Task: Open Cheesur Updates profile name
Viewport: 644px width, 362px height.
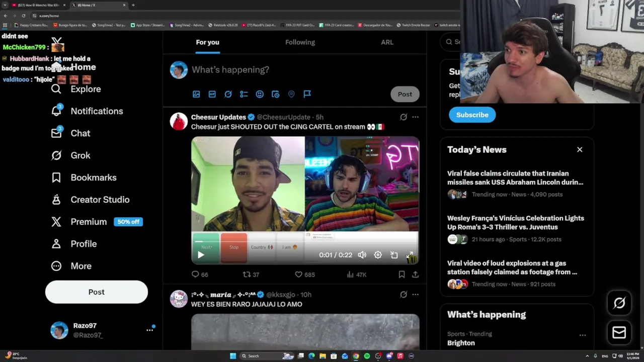Action: (x=218, y=117)
